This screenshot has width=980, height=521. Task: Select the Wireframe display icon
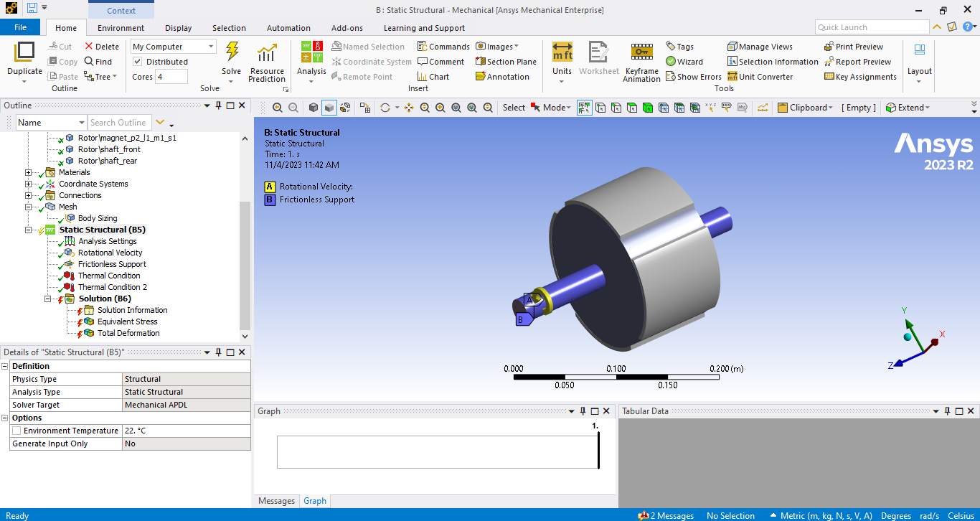tap(345, 108)
